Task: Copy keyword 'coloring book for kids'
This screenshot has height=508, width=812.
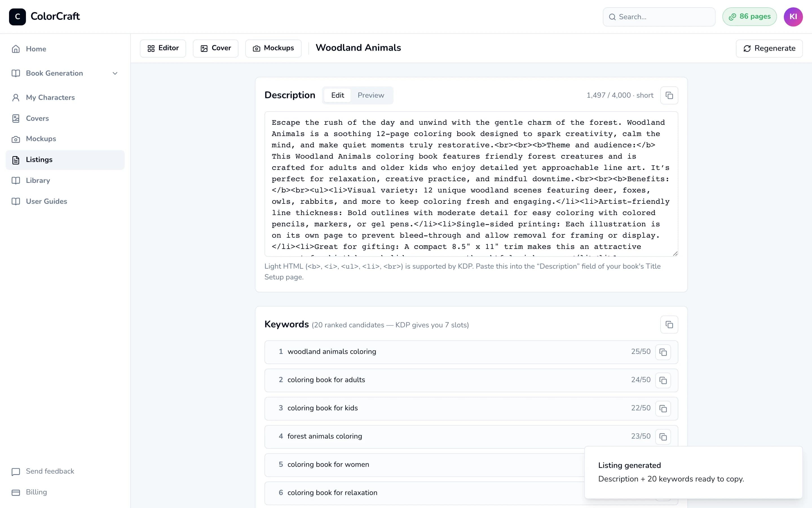Action: click(x=663, y=409)
